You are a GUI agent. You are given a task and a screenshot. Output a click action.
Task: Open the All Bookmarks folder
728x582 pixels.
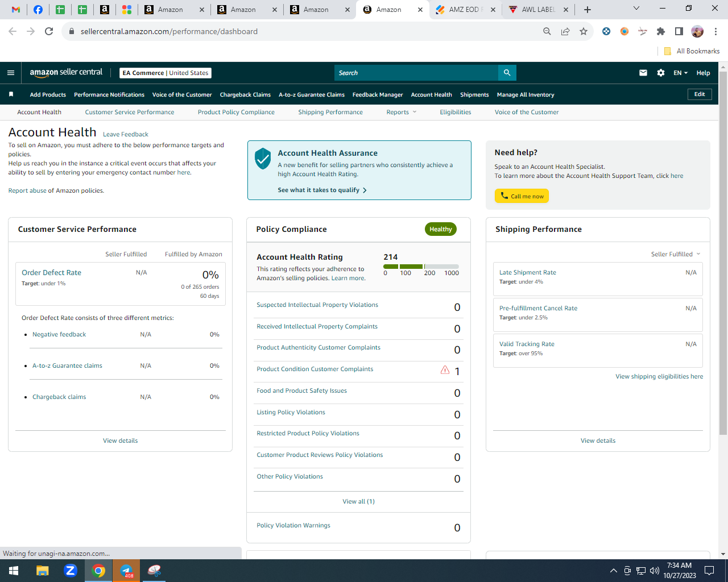click(692, 51)
